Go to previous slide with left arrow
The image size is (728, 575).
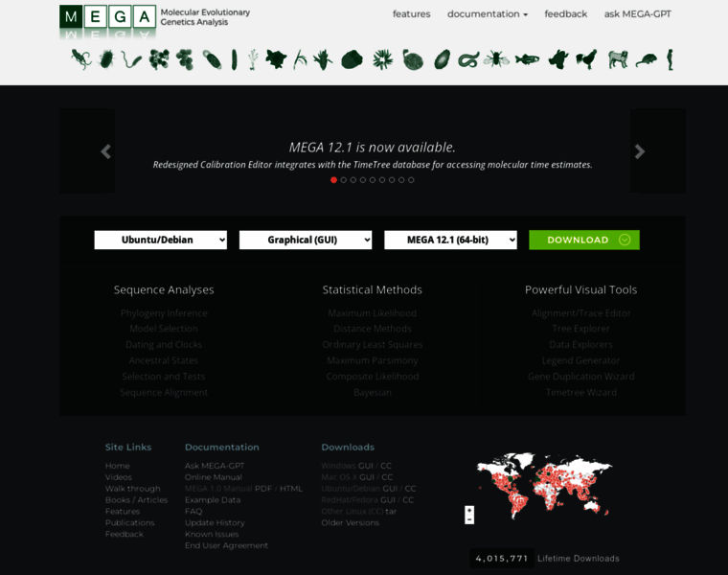(106, 151)
